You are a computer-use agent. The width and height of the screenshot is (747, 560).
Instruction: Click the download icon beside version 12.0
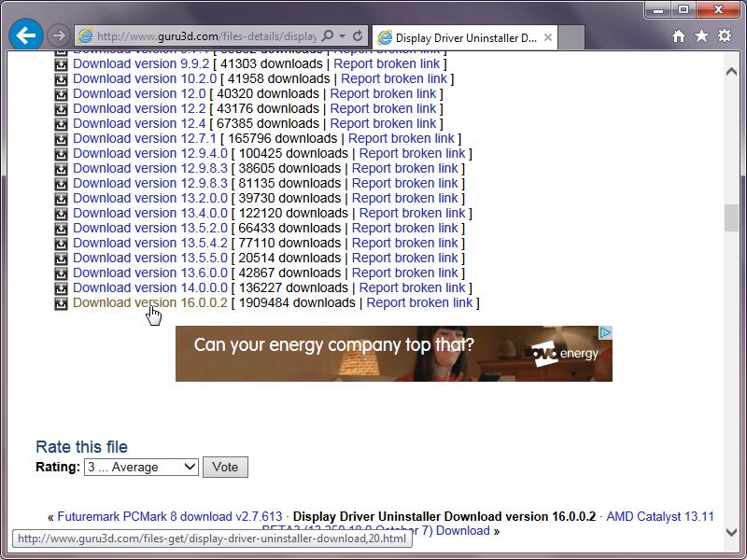pos(61,94)
